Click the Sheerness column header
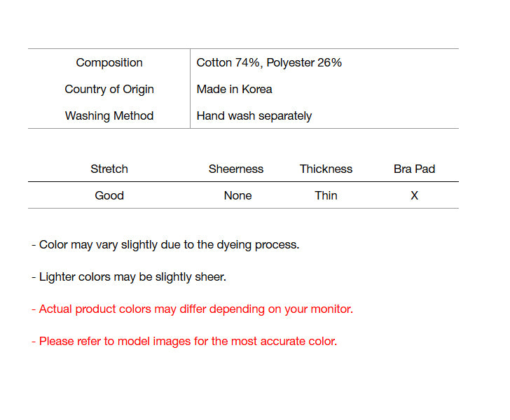This screenshot has width=510, height=420. click(236, 169)
